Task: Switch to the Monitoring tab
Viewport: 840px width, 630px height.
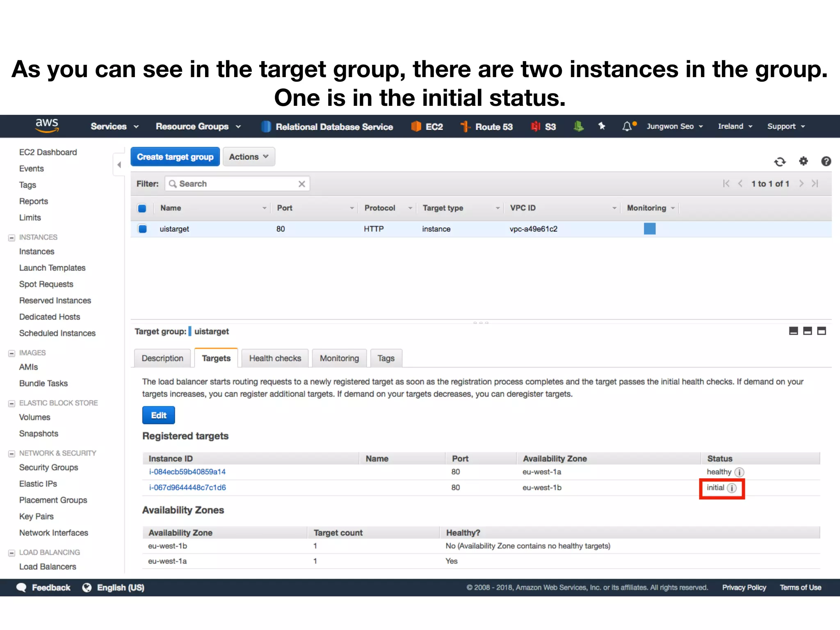Action: pyautogui.click(x=339, y=358)
